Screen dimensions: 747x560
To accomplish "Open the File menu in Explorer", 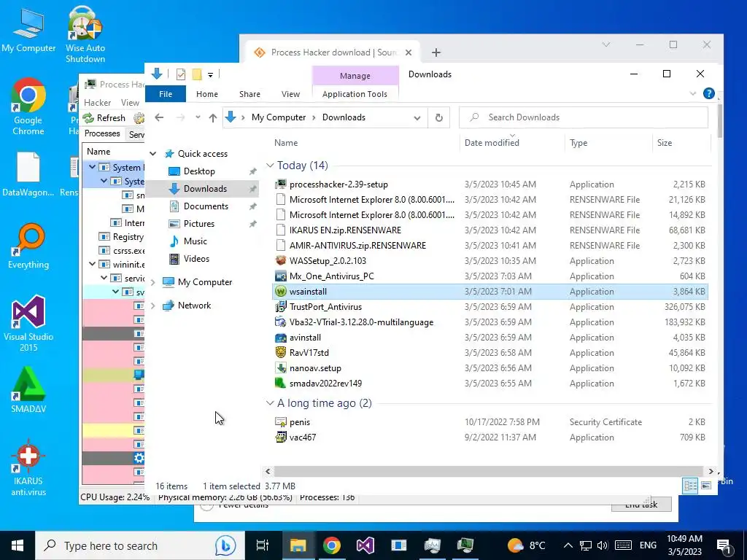I will pyautogui.click(x=166, y=94).
